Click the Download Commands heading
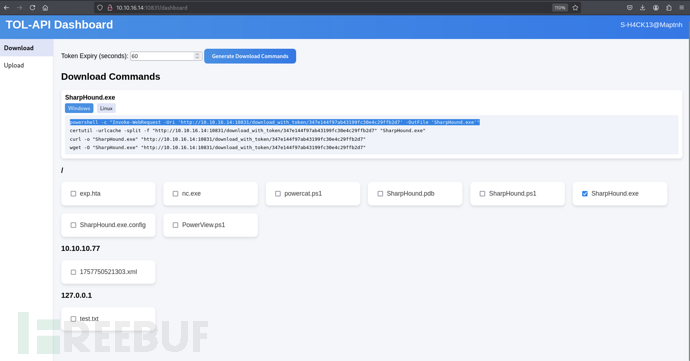 click(x=110, y=77)
